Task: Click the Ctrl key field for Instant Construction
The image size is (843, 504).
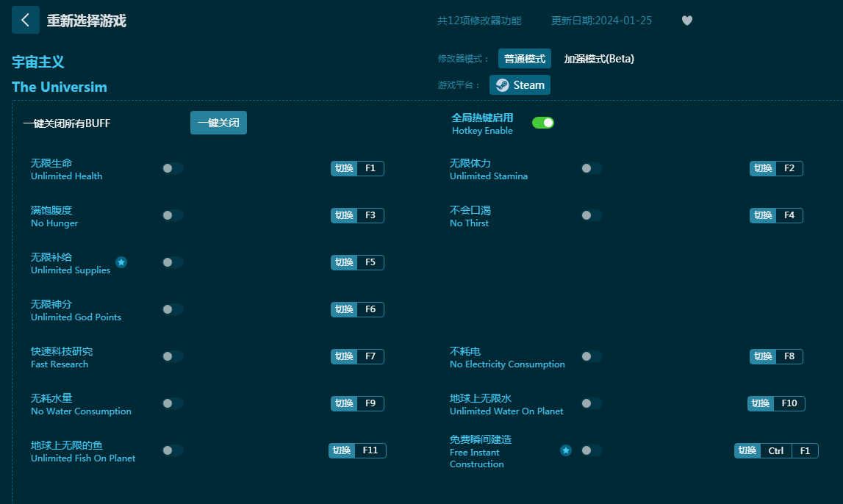Action: point(776,450)
